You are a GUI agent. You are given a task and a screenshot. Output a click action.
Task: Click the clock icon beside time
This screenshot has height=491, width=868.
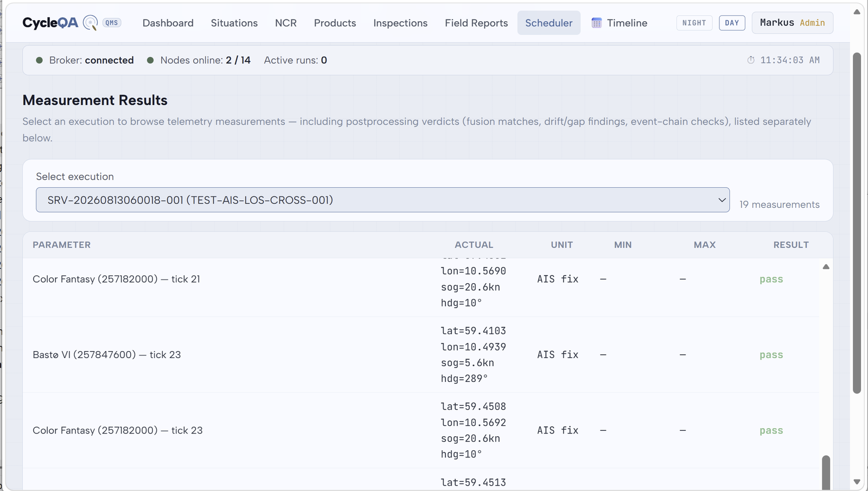(x=751, y=60)
